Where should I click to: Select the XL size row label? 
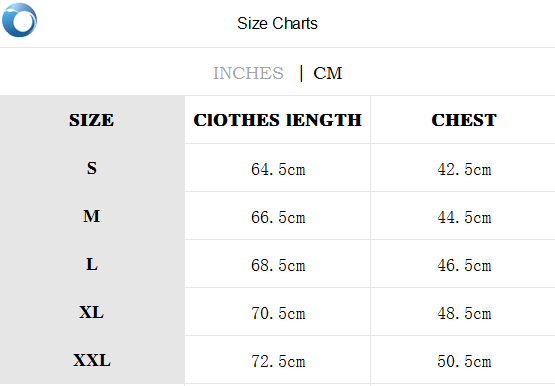(92, 312)
